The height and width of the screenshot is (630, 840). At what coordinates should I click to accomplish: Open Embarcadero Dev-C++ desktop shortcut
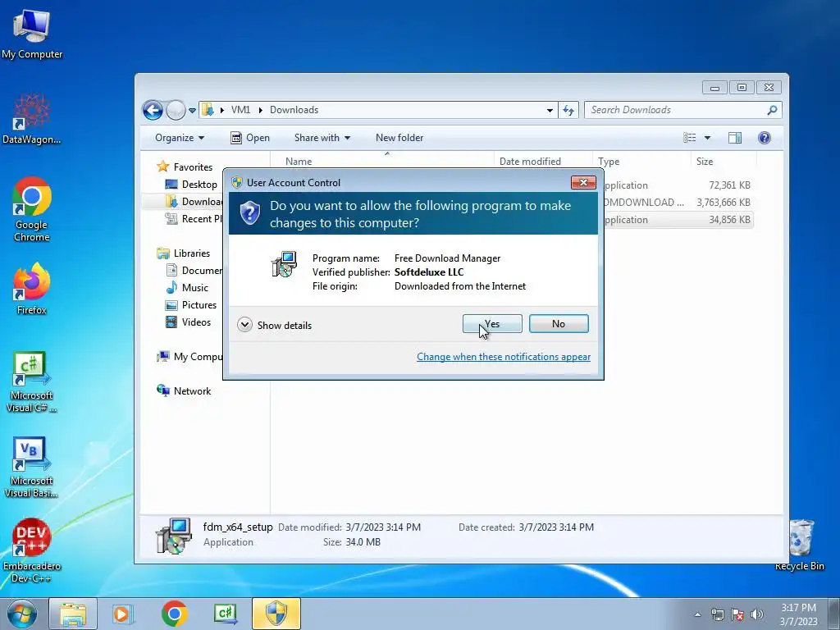[x=32, y=550]
